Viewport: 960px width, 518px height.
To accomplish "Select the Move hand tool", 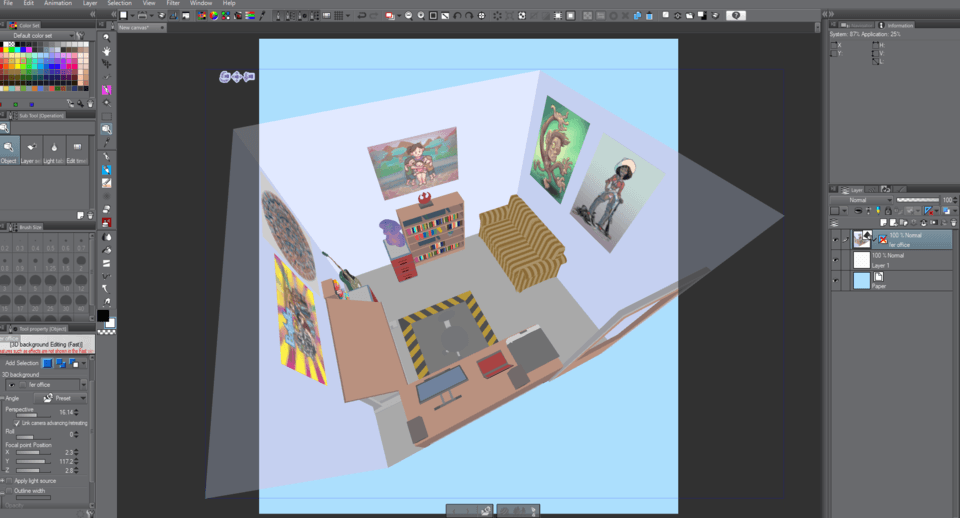I will tap(107, 51).
